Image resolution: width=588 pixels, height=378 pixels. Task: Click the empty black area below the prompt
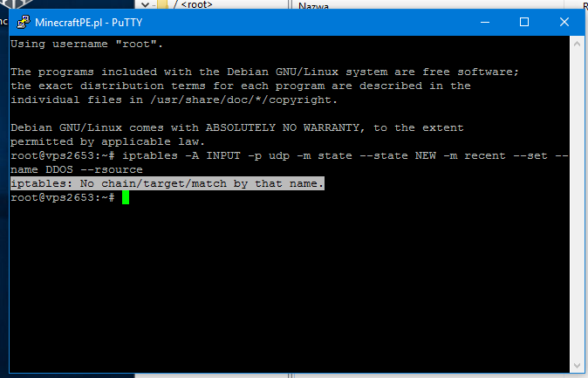tap(288, 288)
